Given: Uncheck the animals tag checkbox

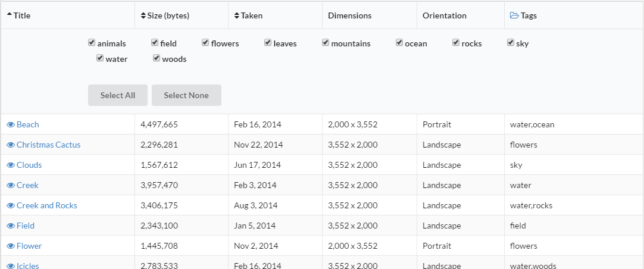Looking at the screenshot, I should click(x=92, y=43).
